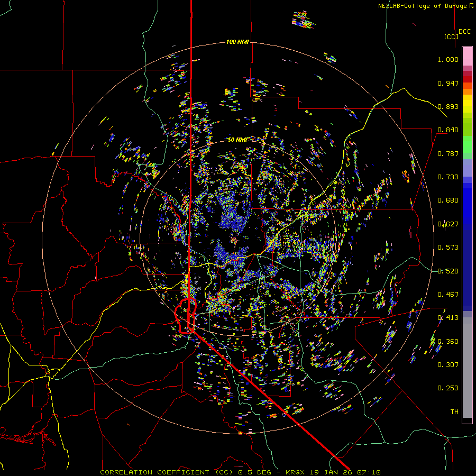Click the 0.467 scale value
Image resolution: width=476 pixels, height=476 pixels.
448,295
